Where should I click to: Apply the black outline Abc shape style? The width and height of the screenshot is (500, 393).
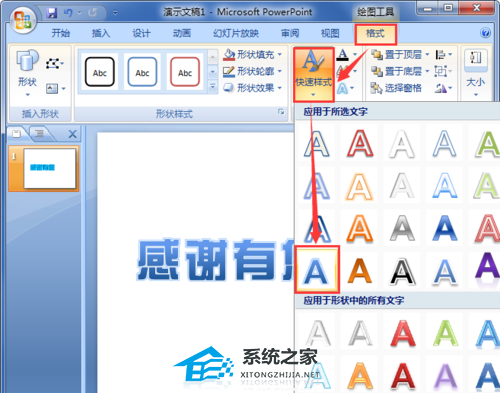99,72
